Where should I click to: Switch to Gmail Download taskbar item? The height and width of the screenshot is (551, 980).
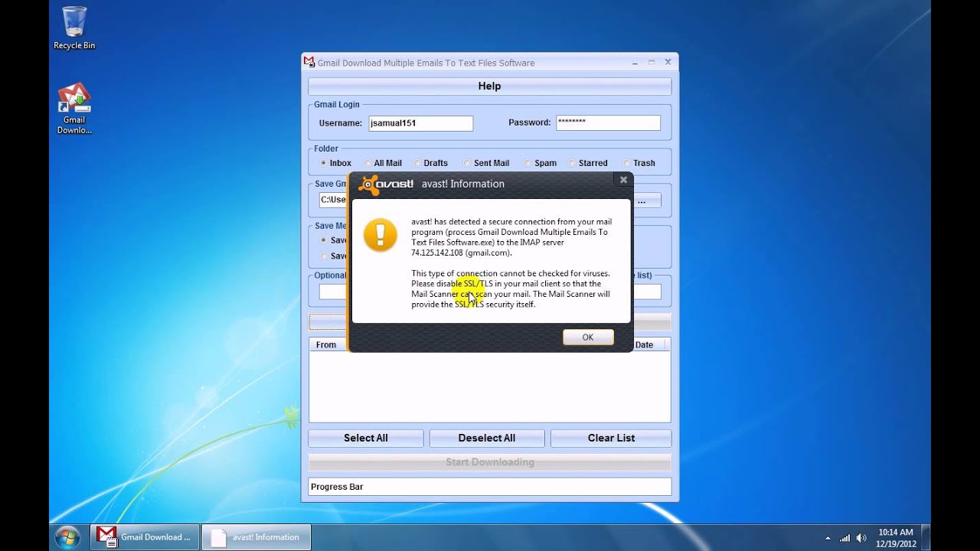click(x=145, y=537)
